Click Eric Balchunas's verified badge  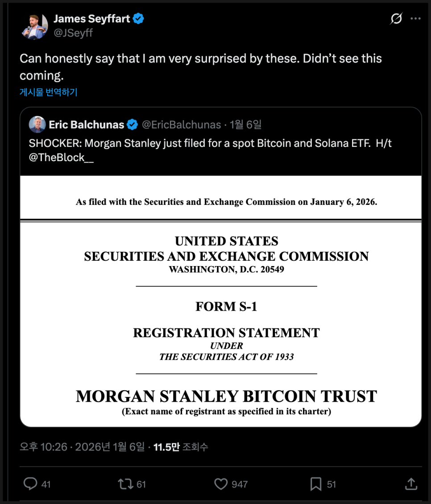pos(133,125)
